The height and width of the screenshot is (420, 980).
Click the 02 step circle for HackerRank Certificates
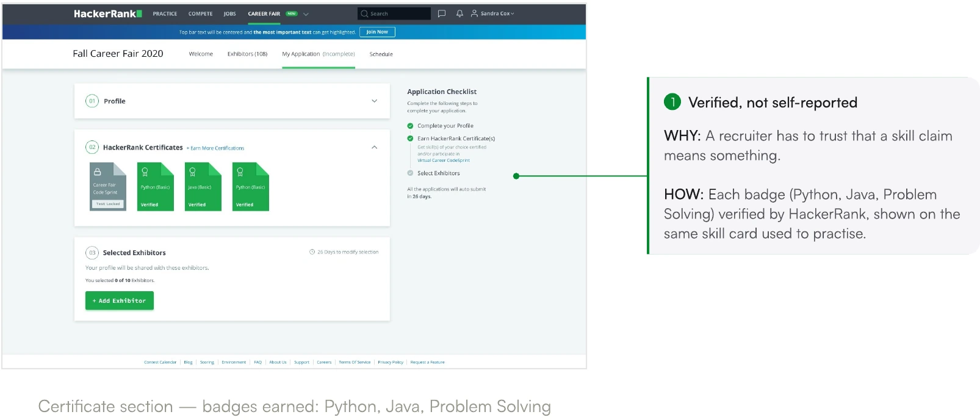click(92, 147)
